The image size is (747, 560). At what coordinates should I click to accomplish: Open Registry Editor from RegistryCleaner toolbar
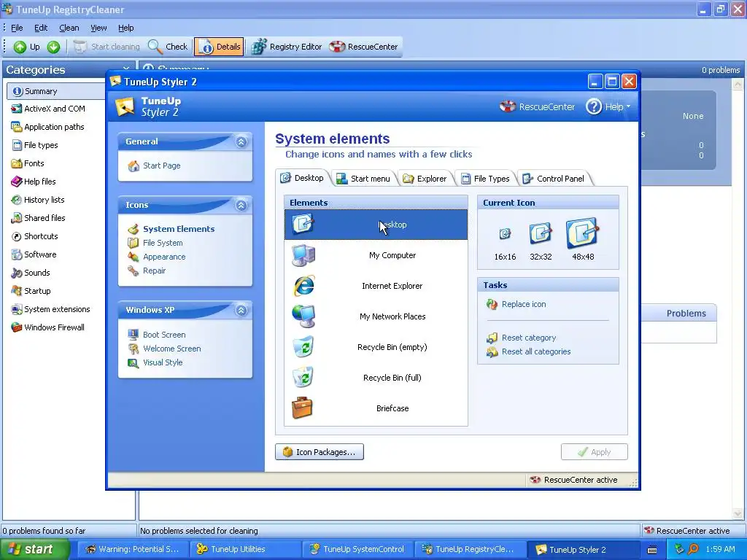coord(287,47)
